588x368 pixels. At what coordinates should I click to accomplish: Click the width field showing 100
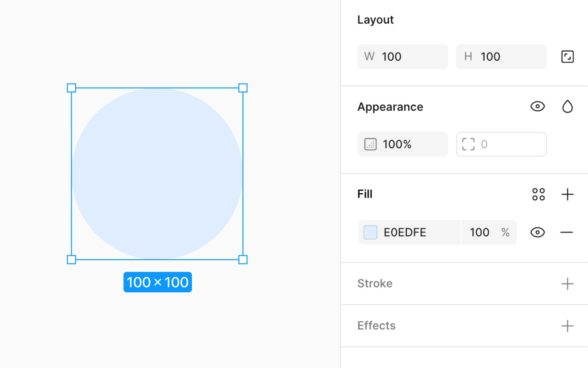(x=403, y=57)
